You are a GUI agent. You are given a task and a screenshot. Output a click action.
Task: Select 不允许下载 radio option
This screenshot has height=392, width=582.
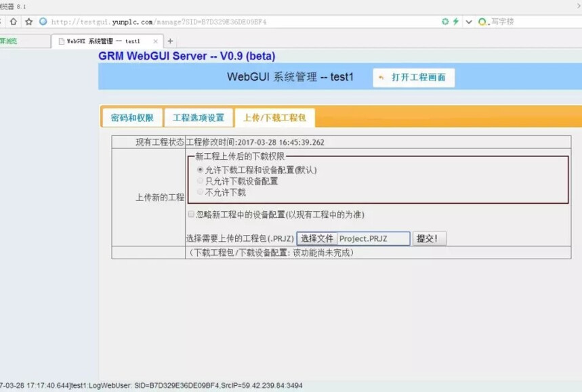pyautogui.click(x=201, y=192)
